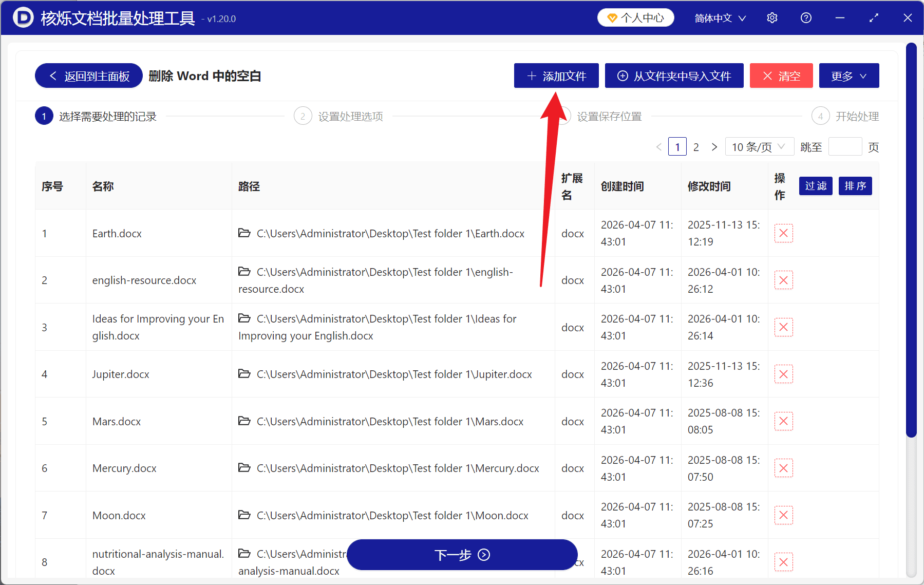Open the 简体中文 language dropdown
Viewport: 924px width, 585px height.
[x=719, y=17]
